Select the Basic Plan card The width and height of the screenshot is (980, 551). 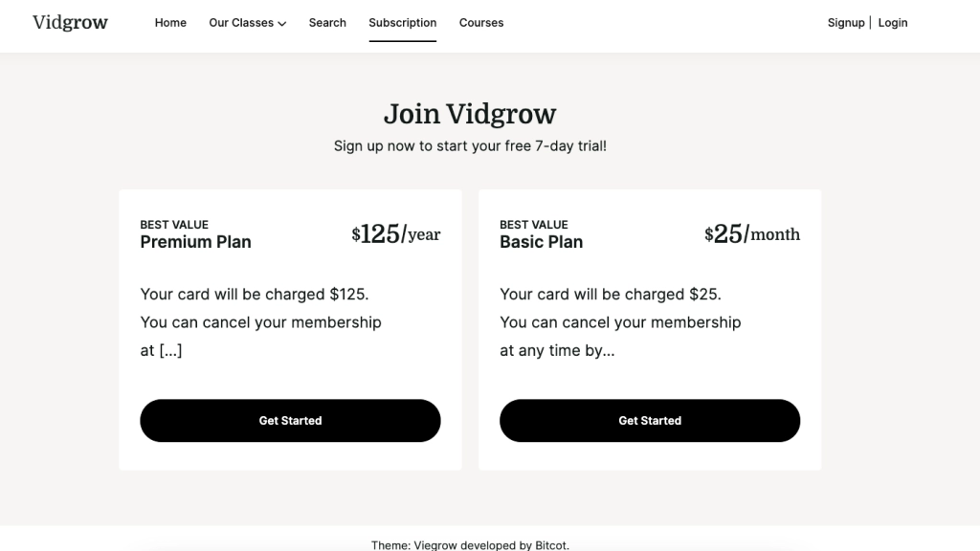point(650,329)
